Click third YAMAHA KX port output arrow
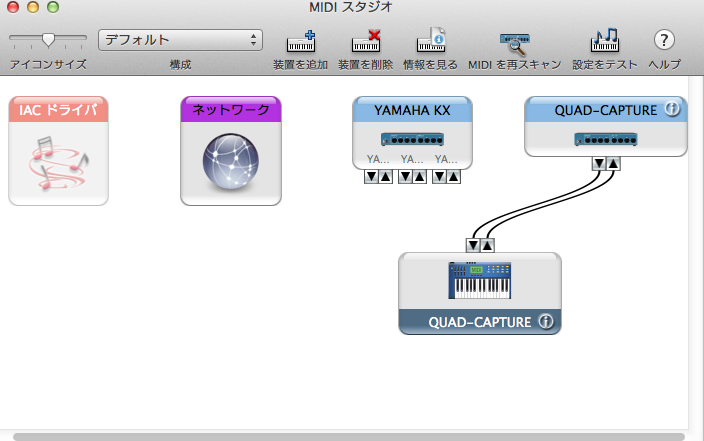 453,176
